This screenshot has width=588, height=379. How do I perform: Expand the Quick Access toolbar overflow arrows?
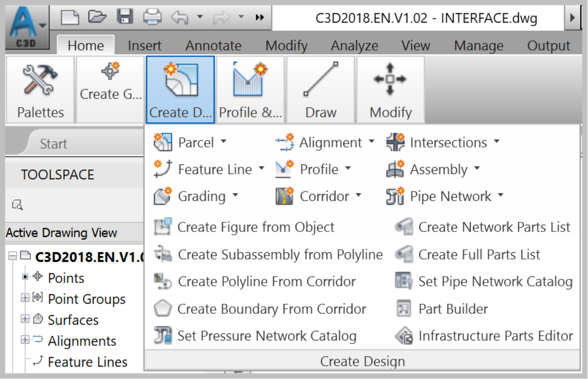tap(260, 17)
